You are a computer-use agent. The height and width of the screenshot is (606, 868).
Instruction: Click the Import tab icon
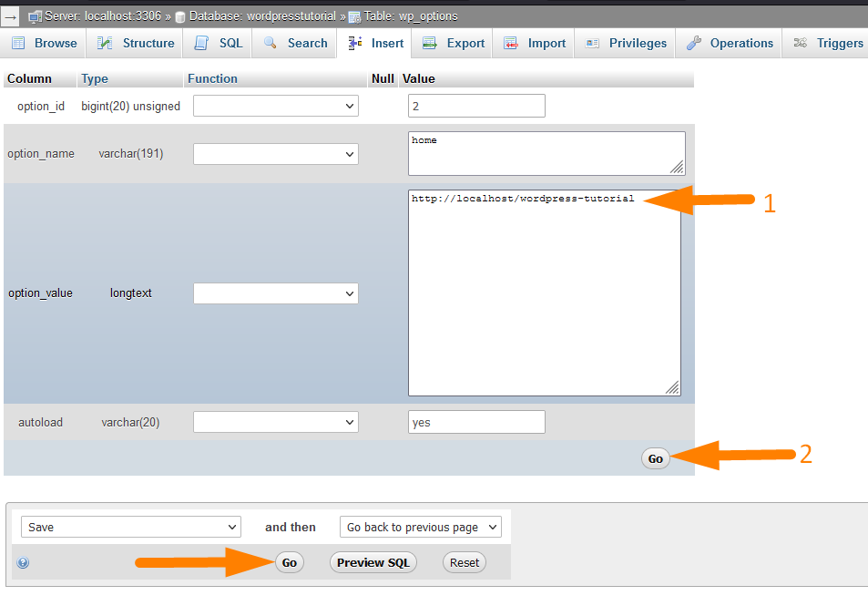[x=510, y=43]
